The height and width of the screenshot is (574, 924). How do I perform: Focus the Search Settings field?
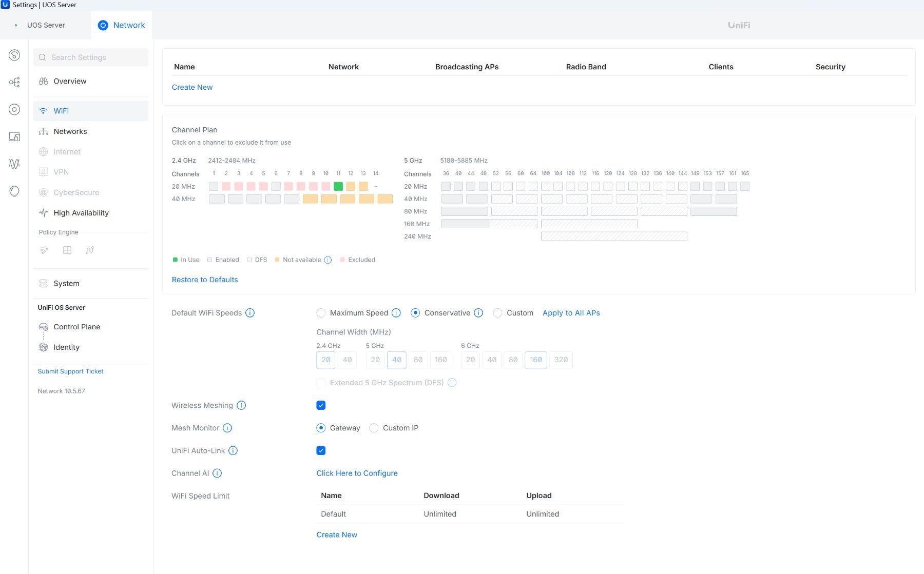coord(91,57)
